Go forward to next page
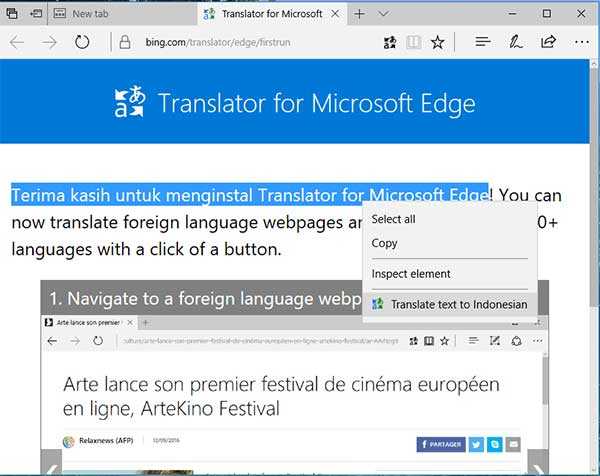 [x=49, y=42]
